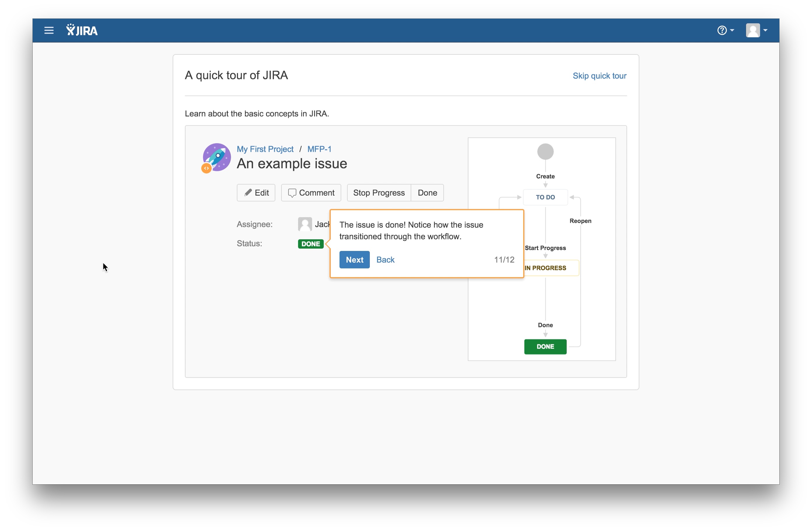Click the Reopen transition label

pos(580,221)
